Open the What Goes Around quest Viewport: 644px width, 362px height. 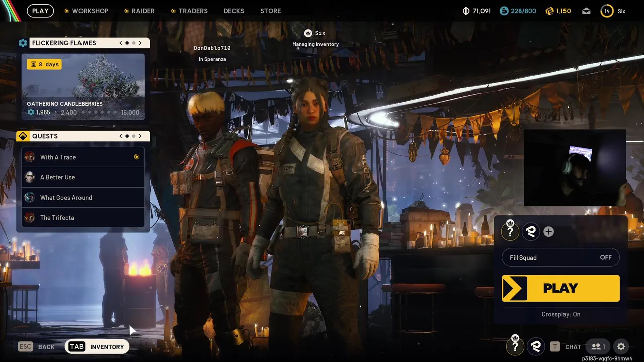83,198
